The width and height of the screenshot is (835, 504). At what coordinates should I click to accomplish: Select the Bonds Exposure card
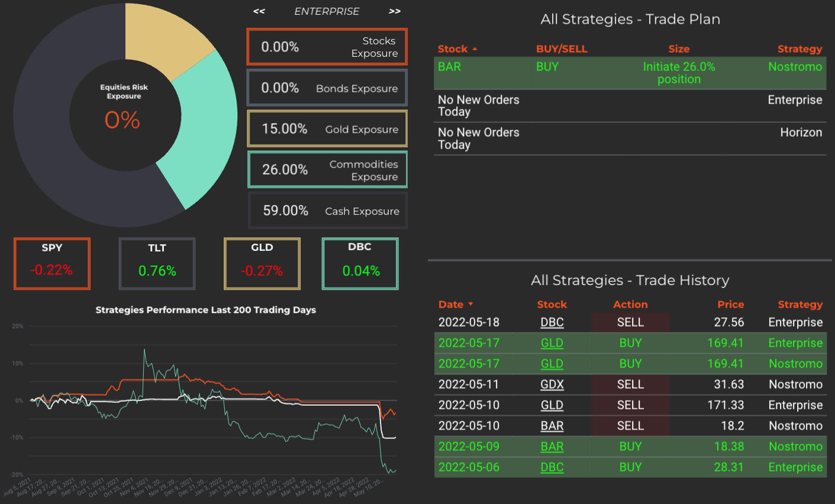point(327,88)
